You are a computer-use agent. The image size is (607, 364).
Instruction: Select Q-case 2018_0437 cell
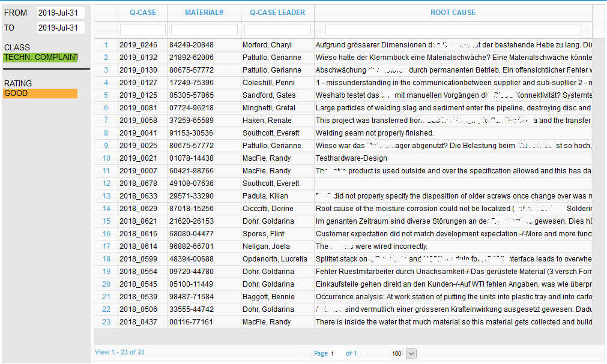pos(143,322)
